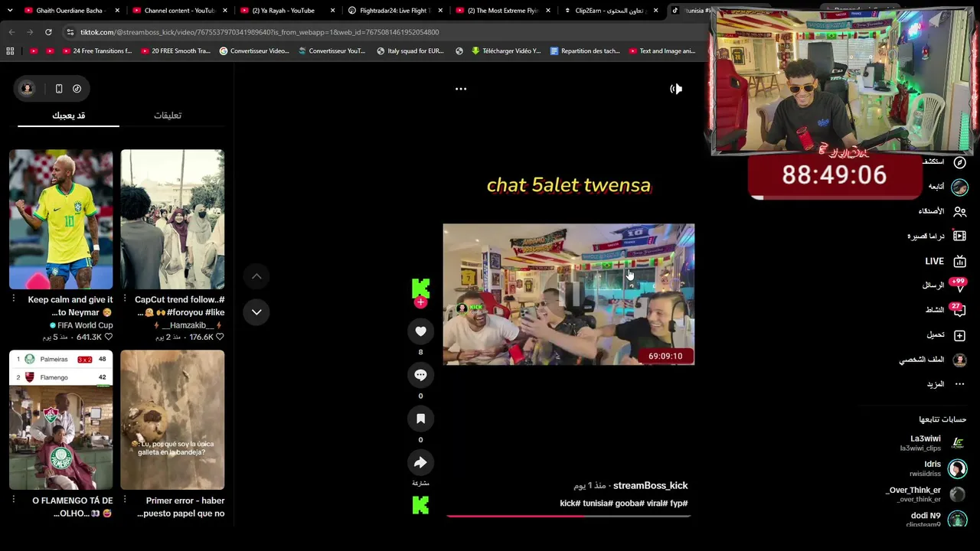980x551 pixels.
Task: Open the Idris followed account
Action: coord(937,468)
